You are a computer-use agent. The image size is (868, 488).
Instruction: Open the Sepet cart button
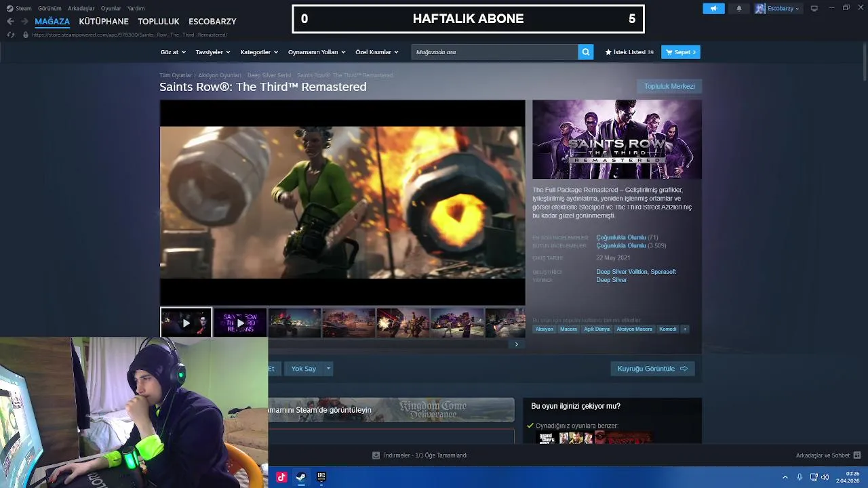pos(681,52)
